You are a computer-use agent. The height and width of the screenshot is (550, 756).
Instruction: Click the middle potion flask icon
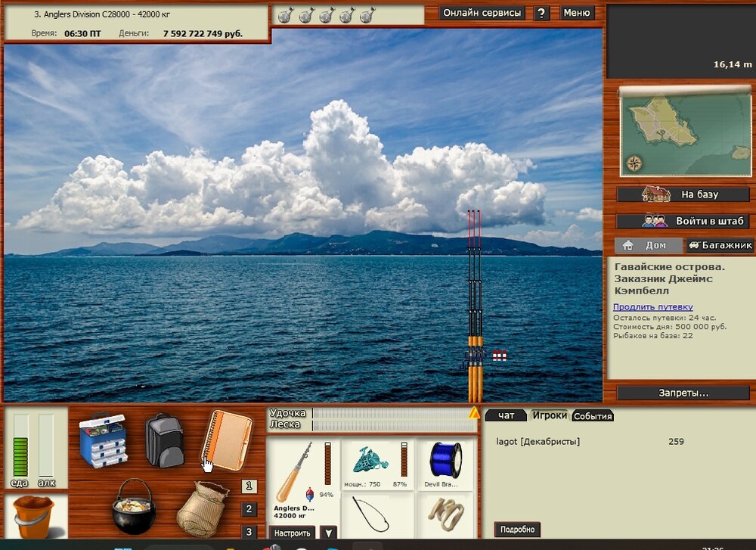pos(327,15)
